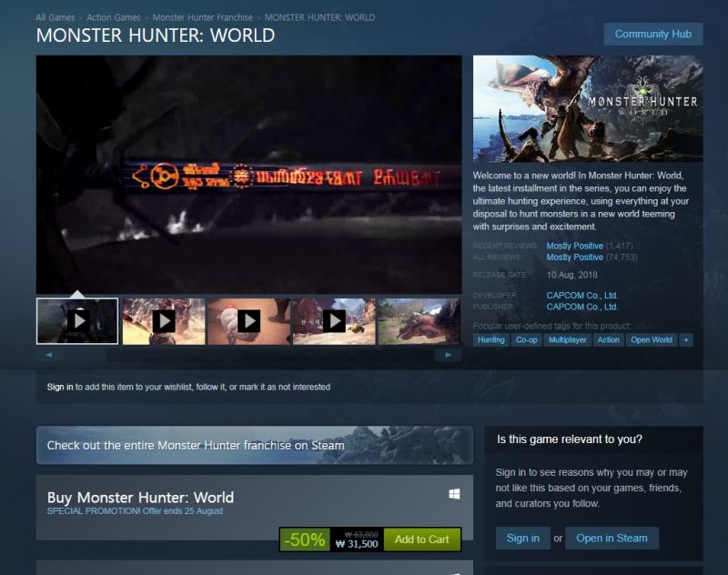Open the Hunting tag
The image size is (728, 575).
(490, 340)
